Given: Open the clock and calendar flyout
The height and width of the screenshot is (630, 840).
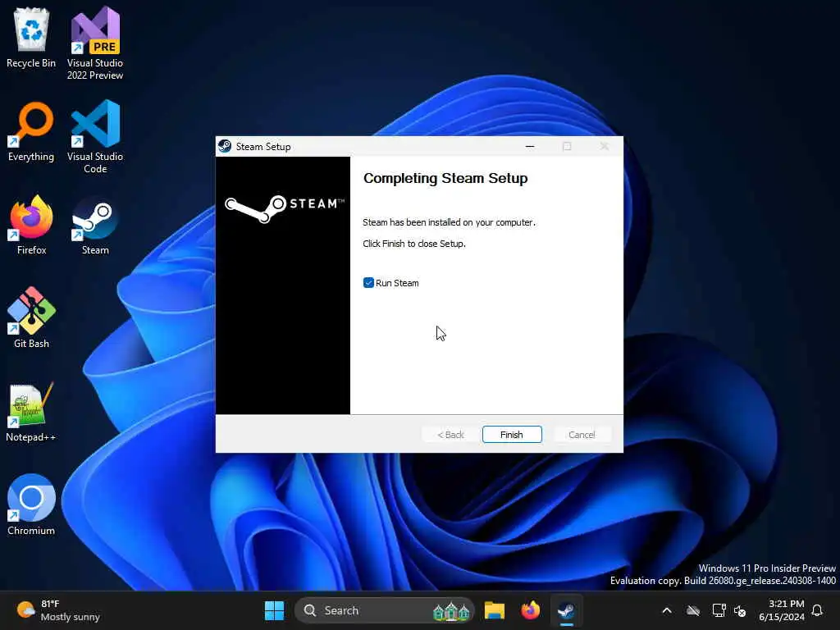Looking at the screenshot, I should click(782, 610).
